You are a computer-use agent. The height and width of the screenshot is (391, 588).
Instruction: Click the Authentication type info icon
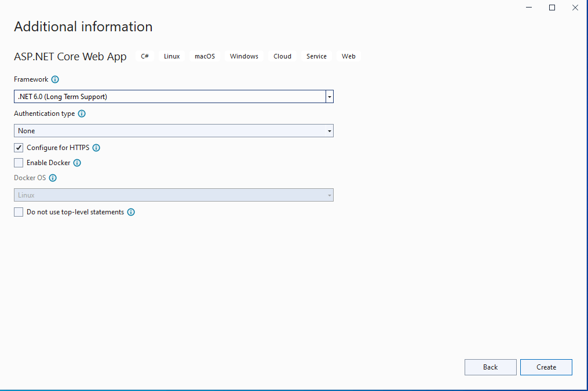[x=82, y=114]
